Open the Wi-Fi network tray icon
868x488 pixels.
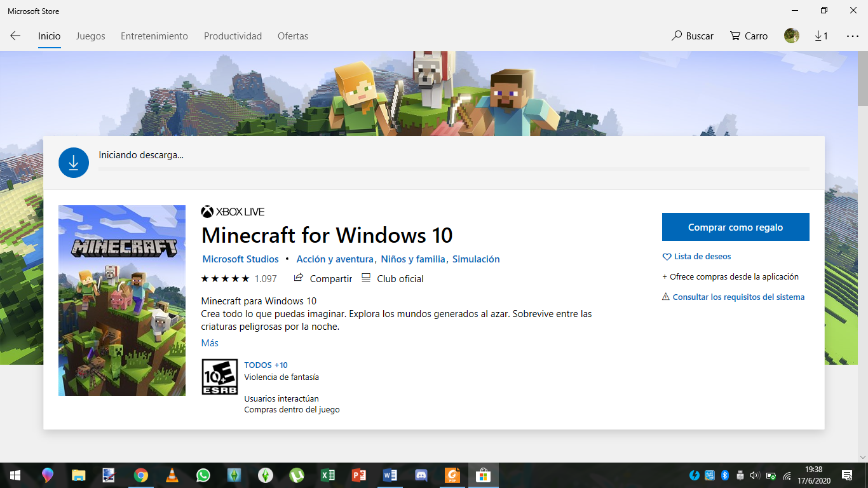click(x=786, y=475)
